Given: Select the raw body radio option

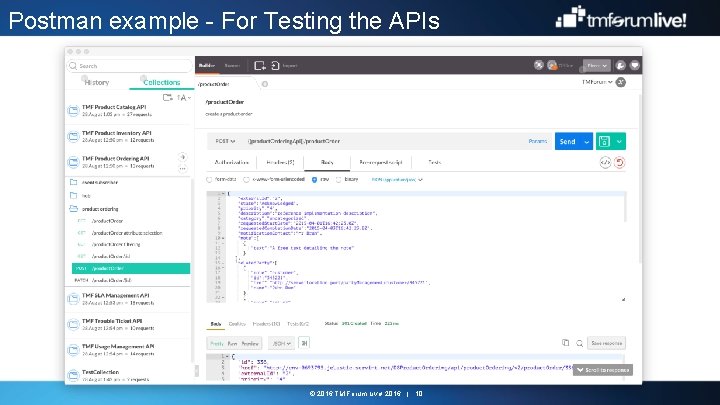Looking at the screenshot, I should [x=315, y=180].
